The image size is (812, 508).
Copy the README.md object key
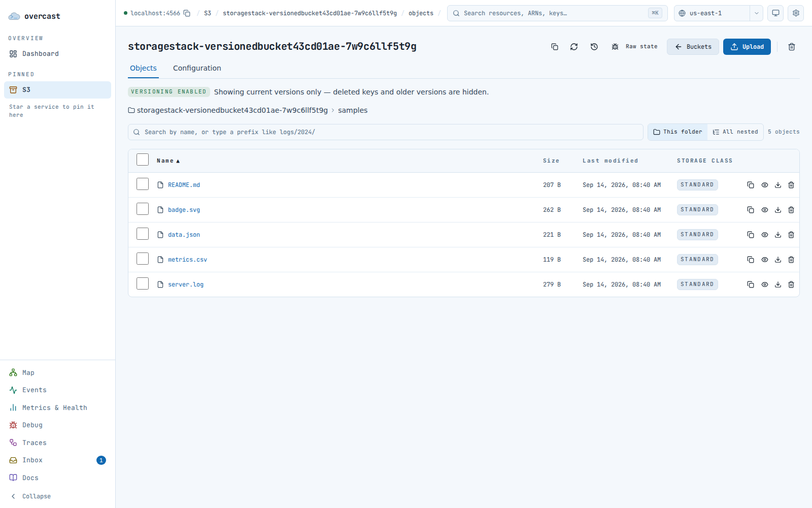(751, 185)
